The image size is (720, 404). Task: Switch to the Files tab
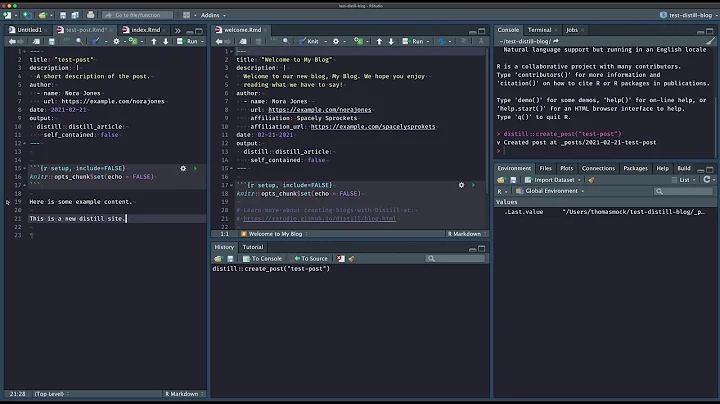545,168
